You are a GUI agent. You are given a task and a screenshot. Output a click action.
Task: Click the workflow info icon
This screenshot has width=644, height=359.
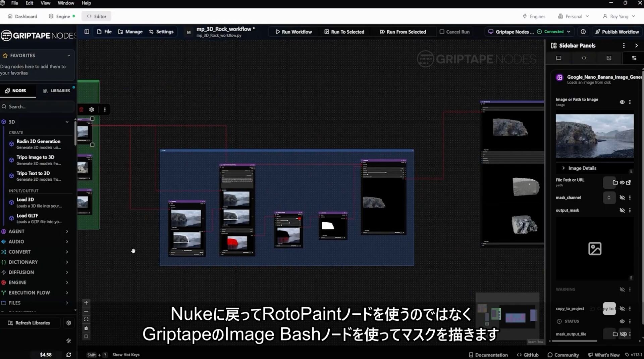pos(583,32)
